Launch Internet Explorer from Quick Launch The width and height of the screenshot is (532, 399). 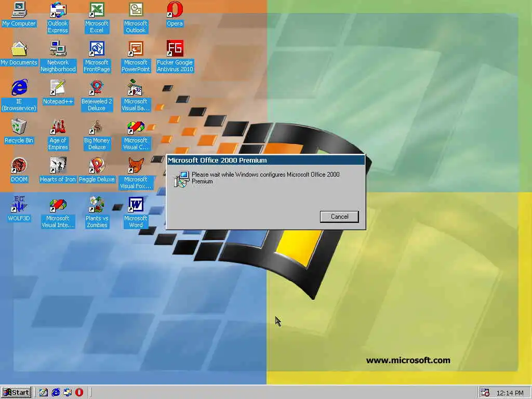tap(56, 393)
